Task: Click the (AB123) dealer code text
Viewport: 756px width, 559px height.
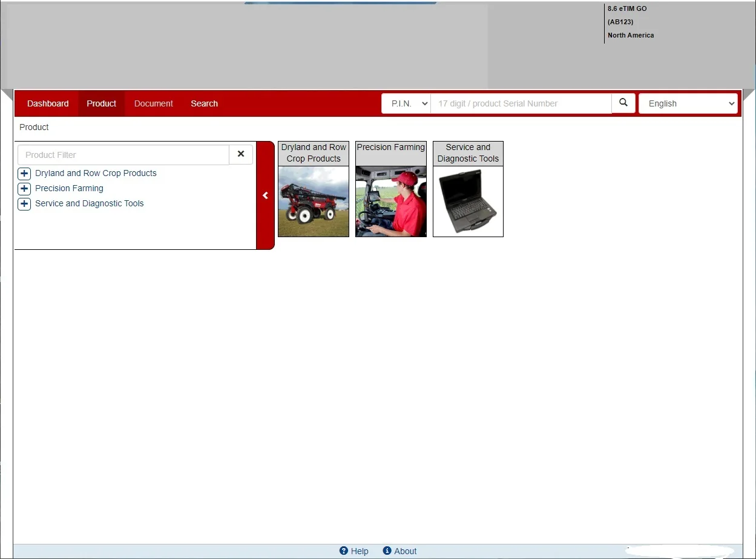Action: coord(620,22)
